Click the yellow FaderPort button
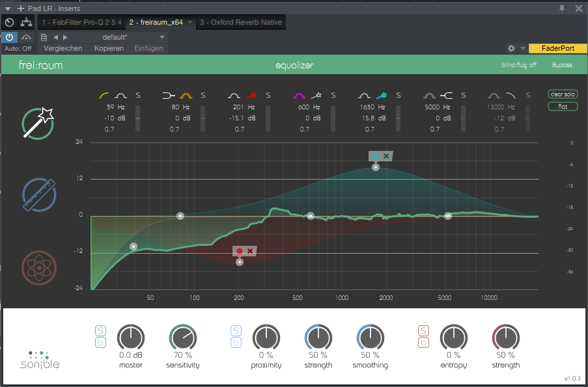 tap(558, 48)
